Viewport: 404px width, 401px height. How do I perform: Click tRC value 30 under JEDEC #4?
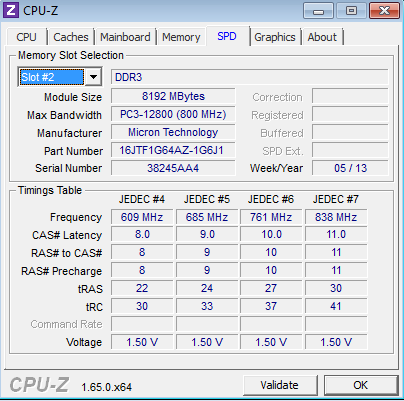(x=142, y=306)
